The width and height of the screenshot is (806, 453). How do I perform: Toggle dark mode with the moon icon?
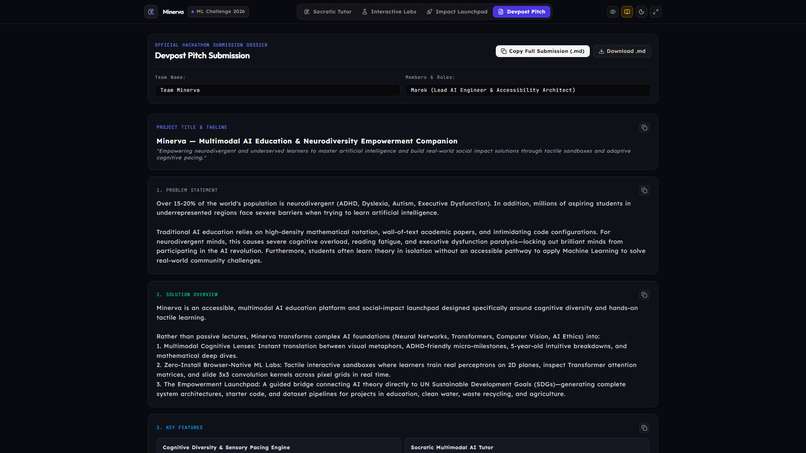[641, 11]
